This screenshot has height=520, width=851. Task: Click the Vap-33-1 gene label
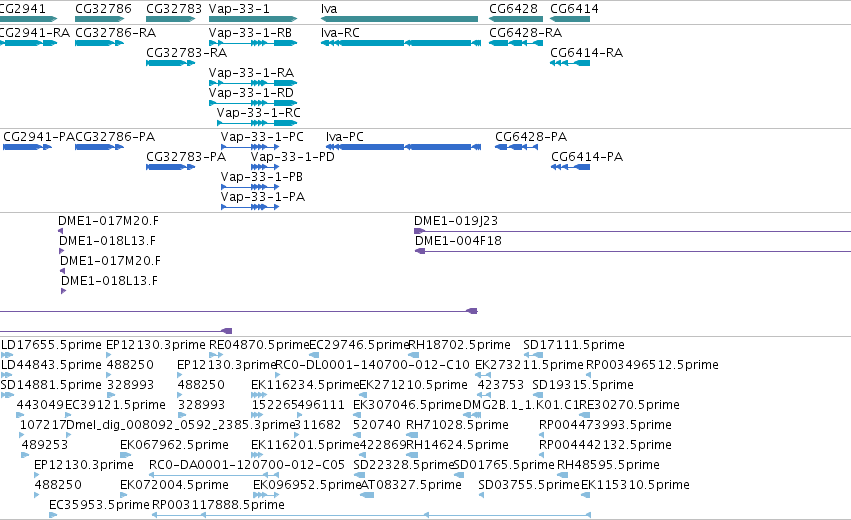239,9
